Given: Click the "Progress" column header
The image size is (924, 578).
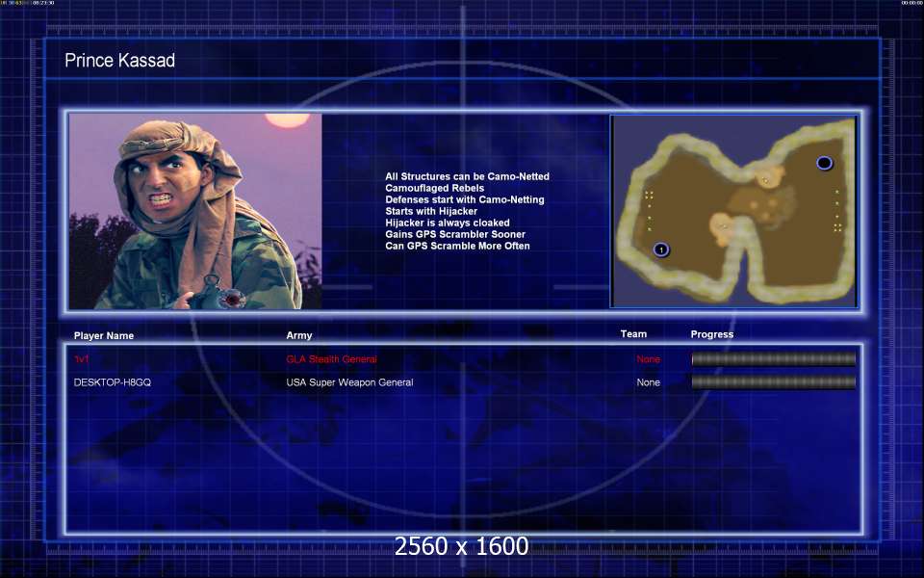Looking at the screenshot, I should [712, 334].
